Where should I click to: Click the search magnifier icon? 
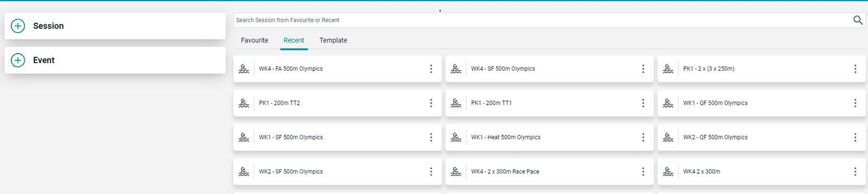point(858,20)
